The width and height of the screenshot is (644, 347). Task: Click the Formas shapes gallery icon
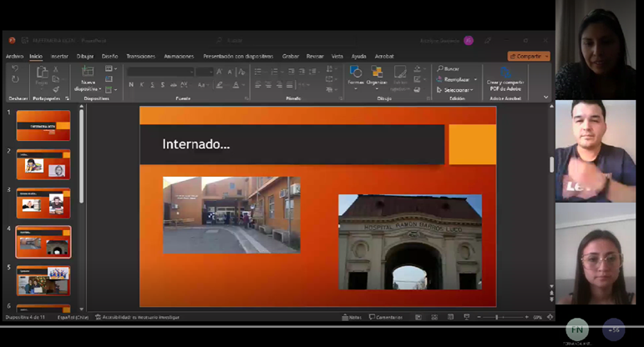coord(356,73)
